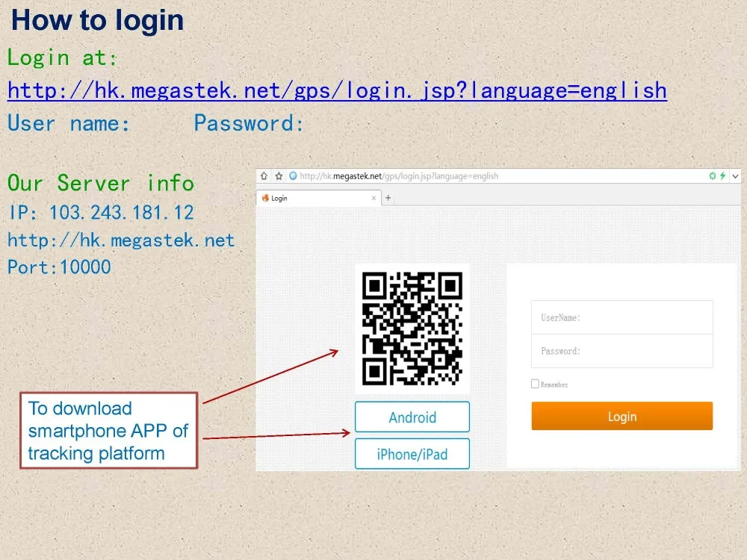The width and height of the screenshot is (747, 560).
Task: Click the How to login heading
Action: pos(98,20)
